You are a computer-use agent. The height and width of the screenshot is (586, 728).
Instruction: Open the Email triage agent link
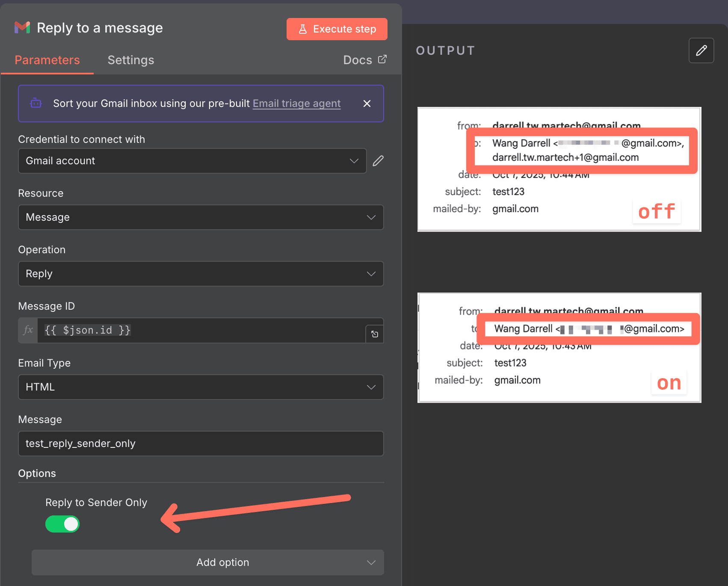click(296, 103)
